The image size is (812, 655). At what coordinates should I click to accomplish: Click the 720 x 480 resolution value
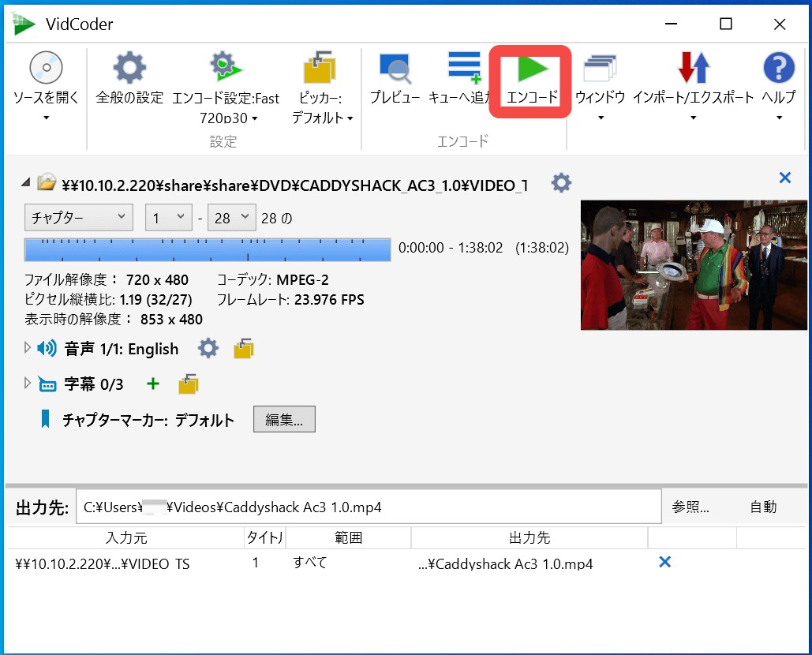pos(158,280)
